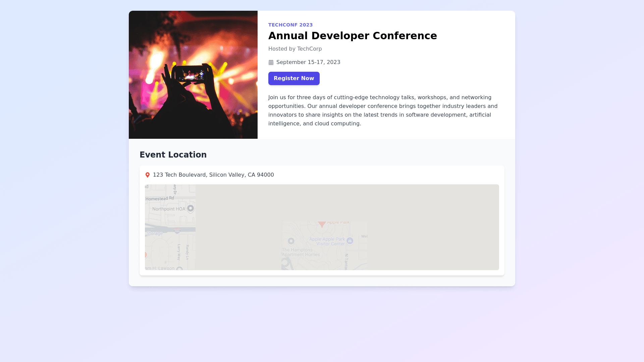Viewport: 644px width, 362px height.
Task: Click the calendar icon beside the date
Action: point(271,62)
